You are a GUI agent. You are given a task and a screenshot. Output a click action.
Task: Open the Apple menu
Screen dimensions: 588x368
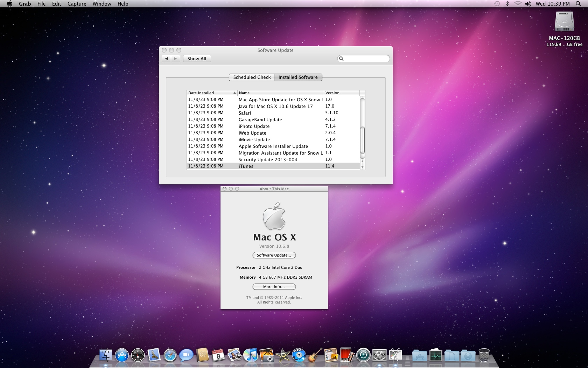(9, 4)
